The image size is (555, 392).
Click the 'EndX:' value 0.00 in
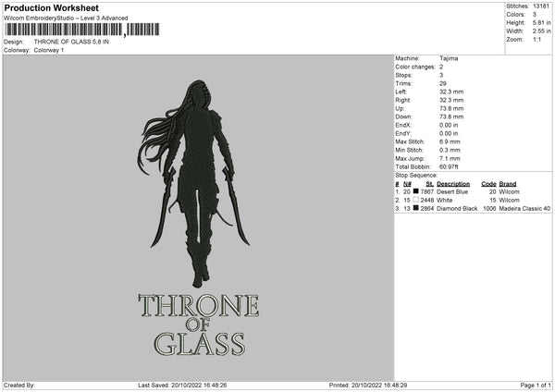tap(449, 125)
